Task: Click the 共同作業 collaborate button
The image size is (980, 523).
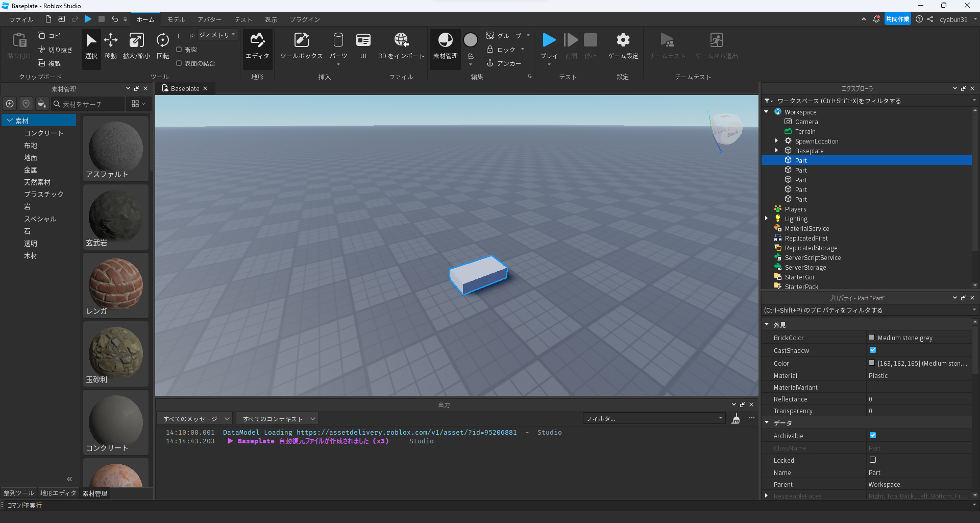Action: [897, 19]
